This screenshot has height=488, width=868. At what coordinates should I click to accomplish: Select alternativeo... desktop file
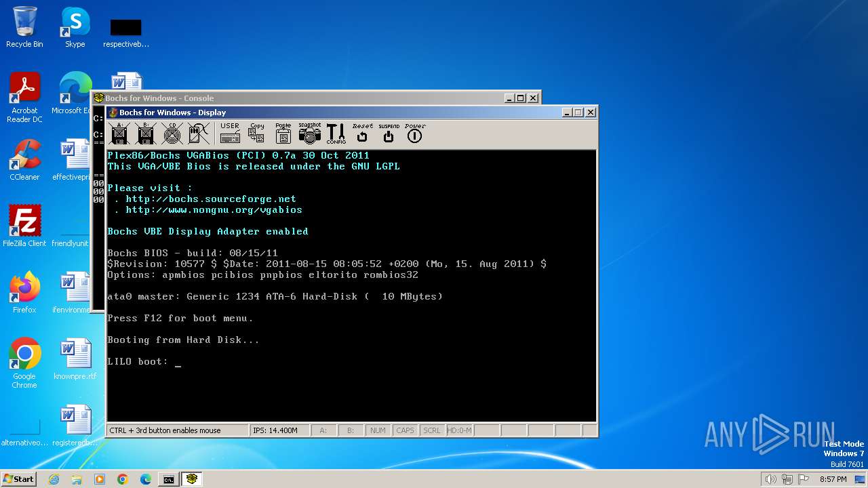tap(24, 434)
